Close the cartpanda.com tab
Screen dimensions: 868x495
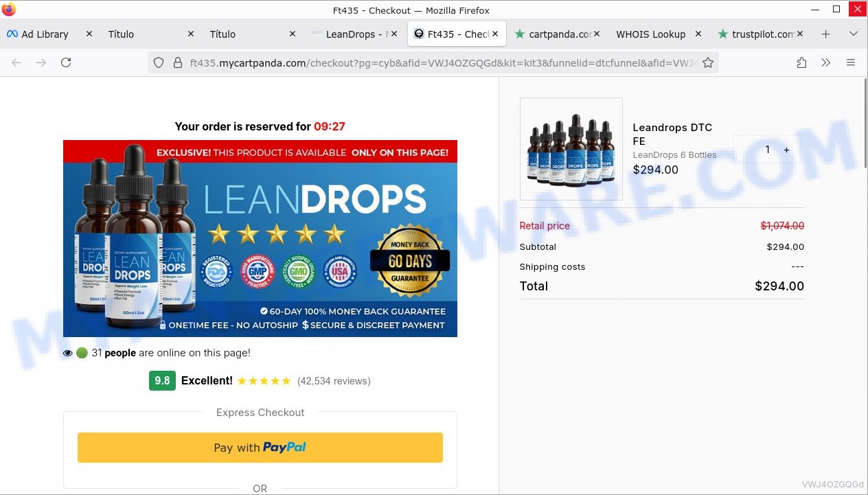[x=597, y=34]
